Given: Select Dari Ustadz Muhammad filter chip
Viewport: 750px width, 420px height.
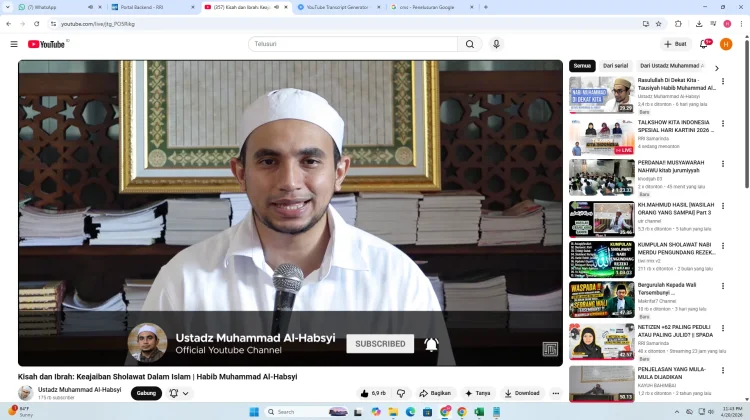Looking at the screenshot, I should [x=672, y=66].
